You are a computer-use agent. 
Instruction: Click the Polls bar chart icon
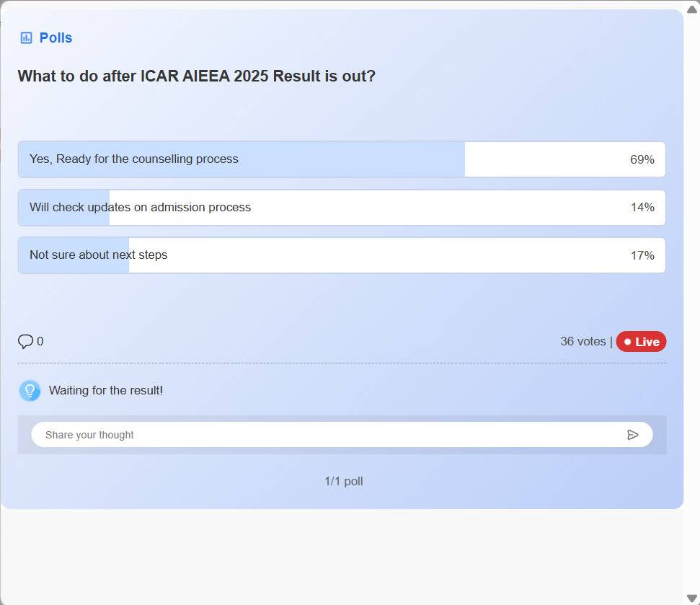26,38
